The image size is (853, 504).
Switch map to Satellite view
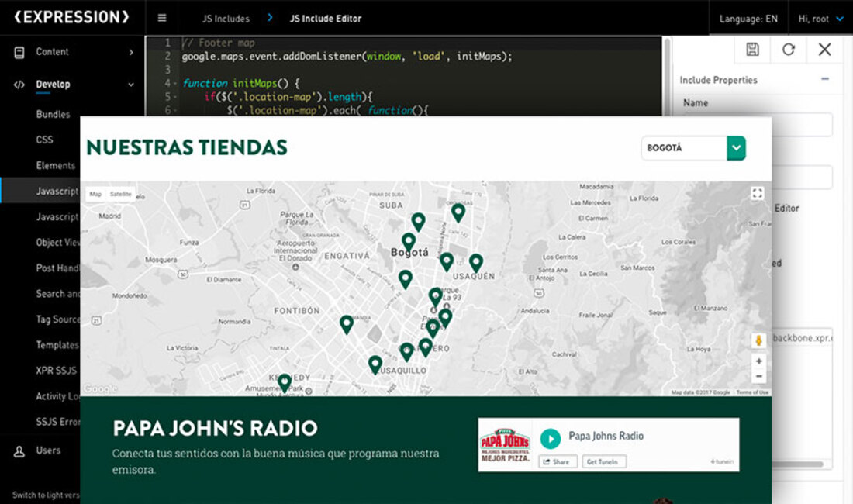pyautogui.click(x=120, y=194)
